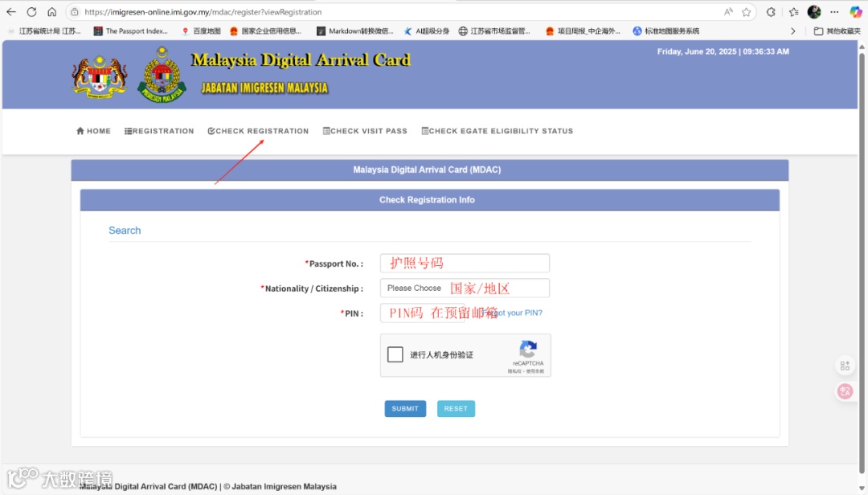The height and width of the screenshot is (495, 868).
Task: Open the AI超级分身 bookmark
Action: click(426, 31)
